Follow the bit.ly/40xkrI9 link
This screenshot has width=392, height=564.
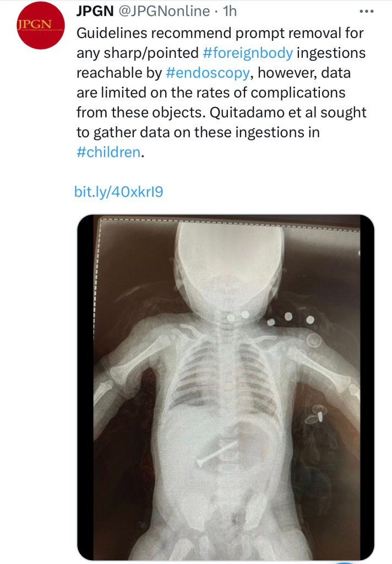[x=119, y=192]
